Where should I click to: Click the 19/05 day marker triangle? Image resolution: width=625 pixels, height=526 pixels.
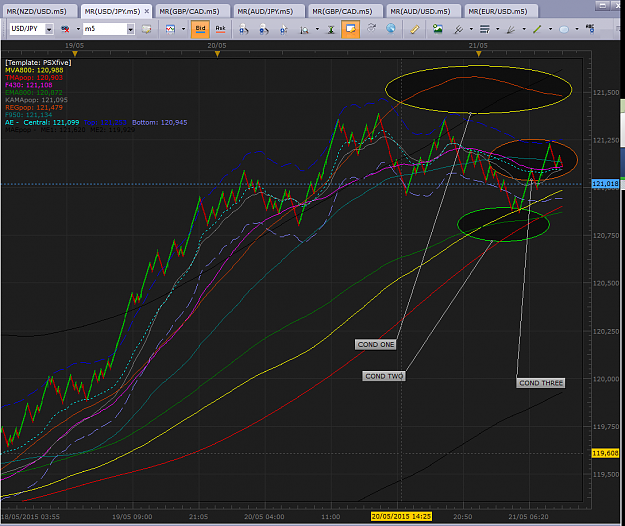click(x=75, y=54)
